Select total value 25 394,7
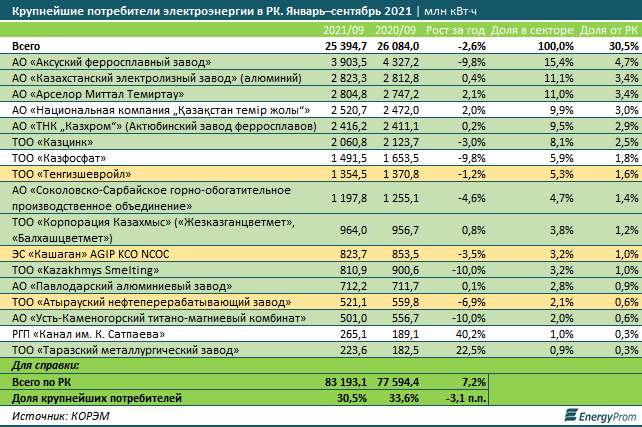642x427 pixels. (x=346, y=46)
